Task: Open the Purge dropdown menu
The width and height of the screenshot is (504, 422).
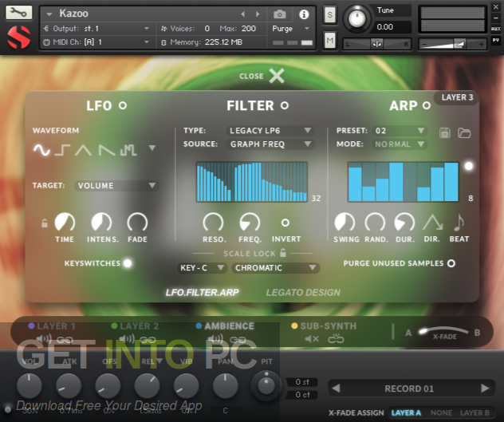Action: pos(291,29)
